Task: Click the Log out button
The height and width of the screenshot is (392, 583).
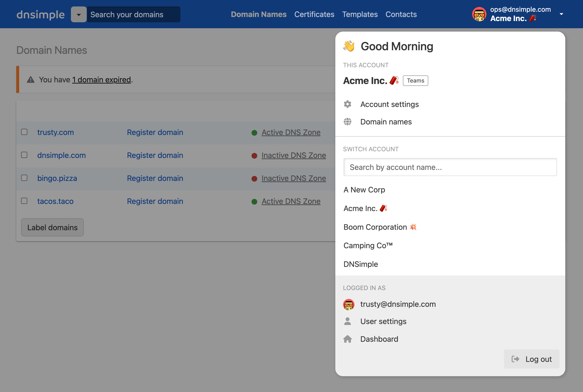Action: click(x=531, y=359)
